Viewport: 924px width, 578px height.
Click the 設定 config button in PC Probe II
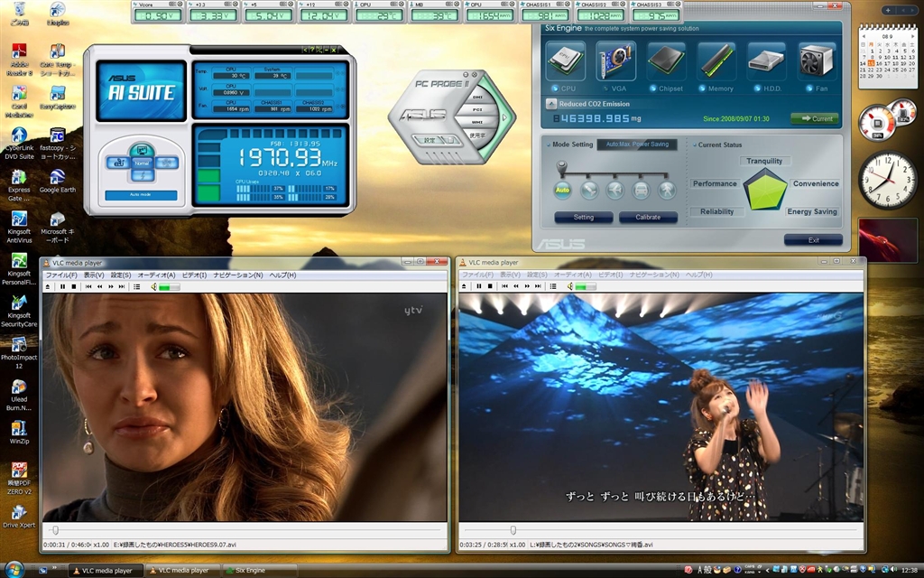click(x=430, y=140)
